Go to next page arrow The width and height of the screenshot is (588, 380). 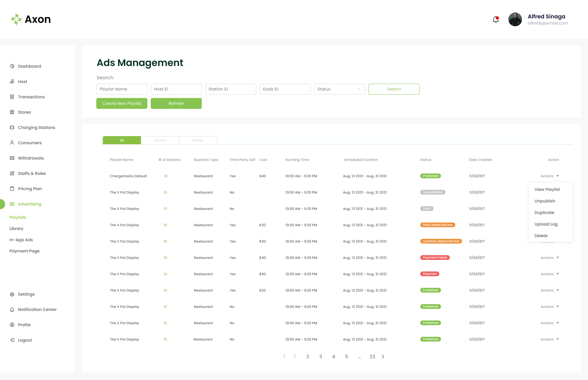tap(383, 357)
